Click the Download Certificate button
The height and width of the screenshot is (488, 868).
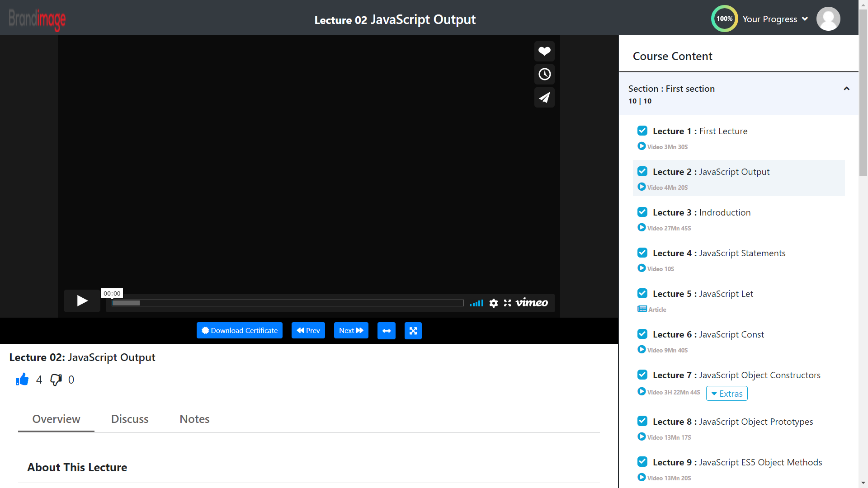[x=240, y=331]
